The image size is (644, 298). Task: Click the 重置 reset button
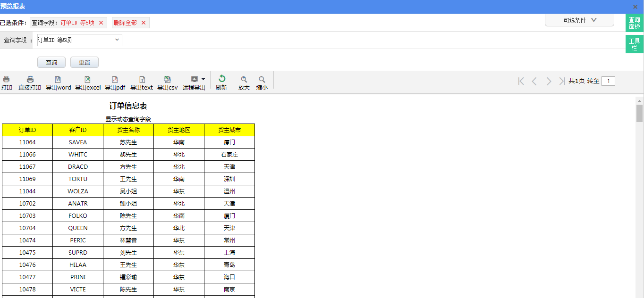(84, 63)
